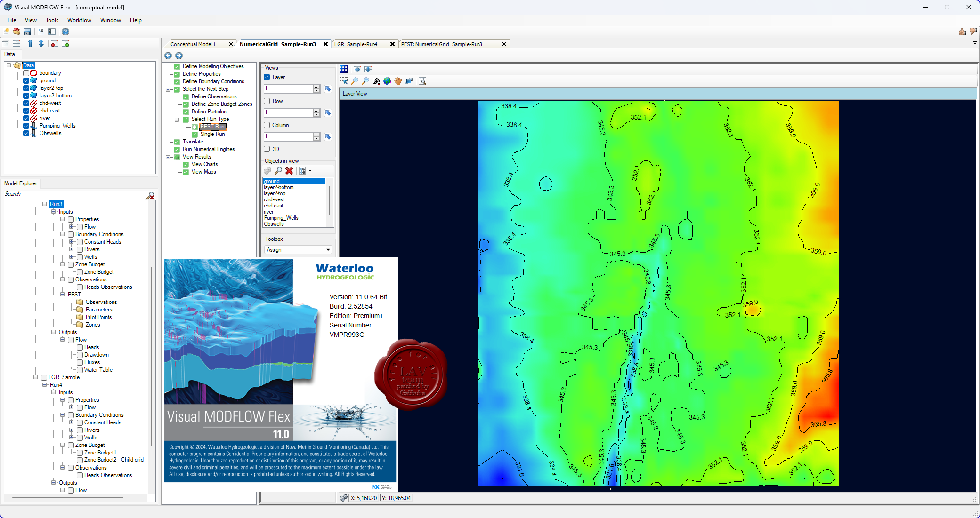Uncheck the Pumping_Wells data checkbox
Image resolution: width=980 pixels, height=518 pixels.
26,126
